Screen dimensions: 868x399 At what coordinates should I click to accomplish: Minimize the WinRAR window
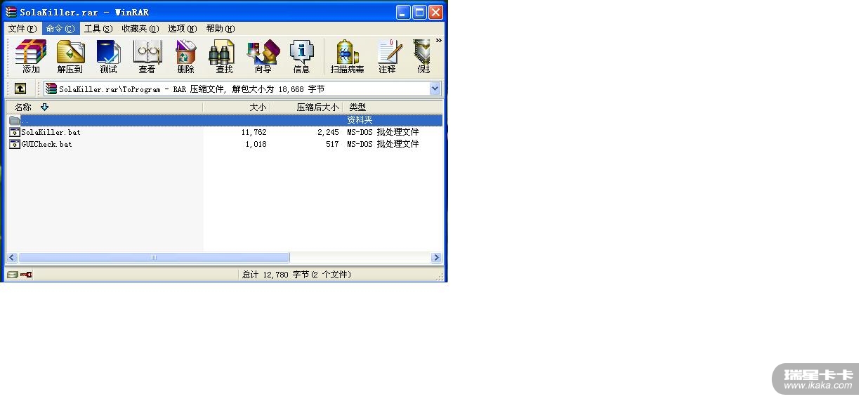[x=403, y=12]
